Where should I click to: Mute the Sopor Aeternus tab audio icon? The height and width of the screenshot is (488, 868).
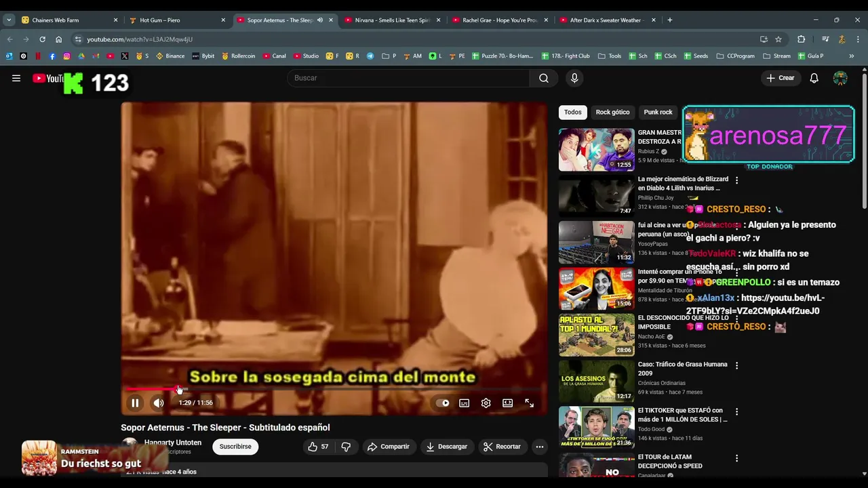click(320, 20)
